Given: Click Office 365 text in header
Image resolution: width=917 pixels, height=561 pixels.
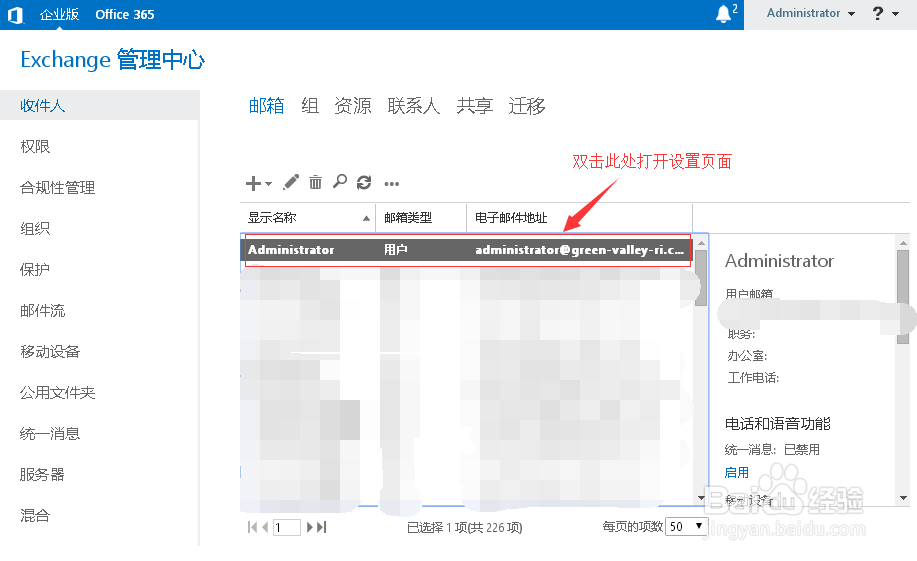Looking at the screenshot, I should [x=125, y=15].
